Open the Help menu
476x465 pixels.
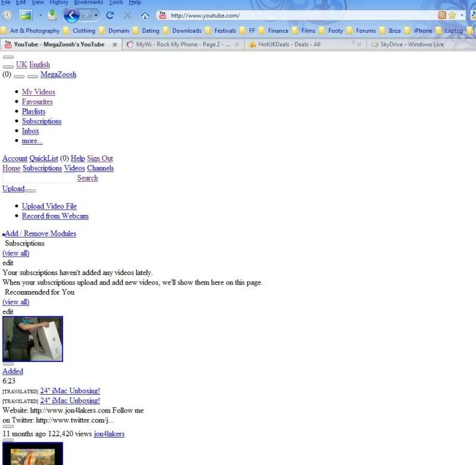point(135,2)
